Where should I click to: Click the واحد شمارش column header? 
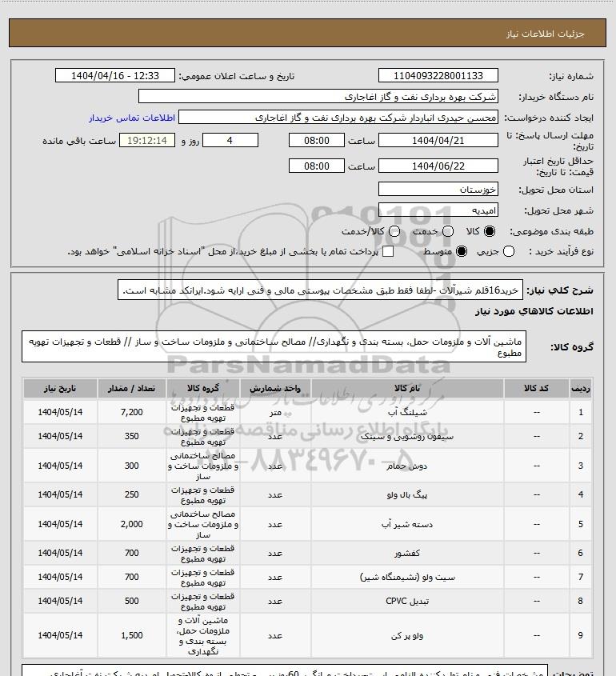click(275, 389)
